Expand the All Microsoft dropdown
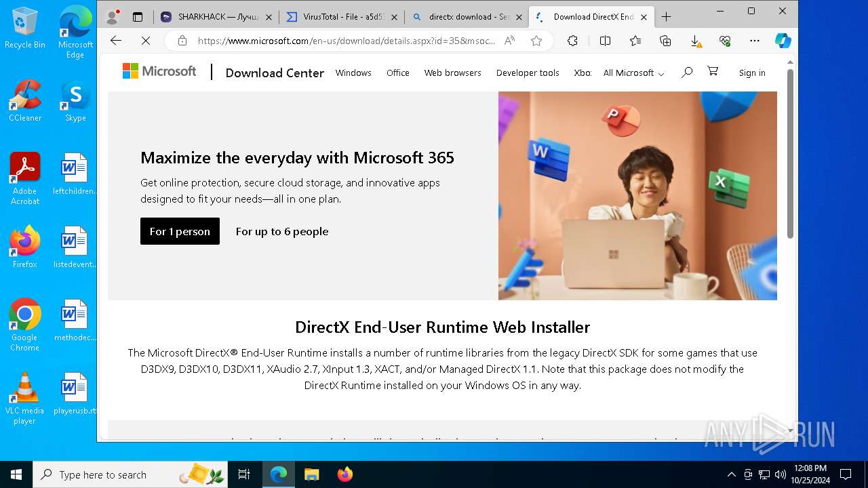Viewport: 868px width, 488px height. point(633,73)
